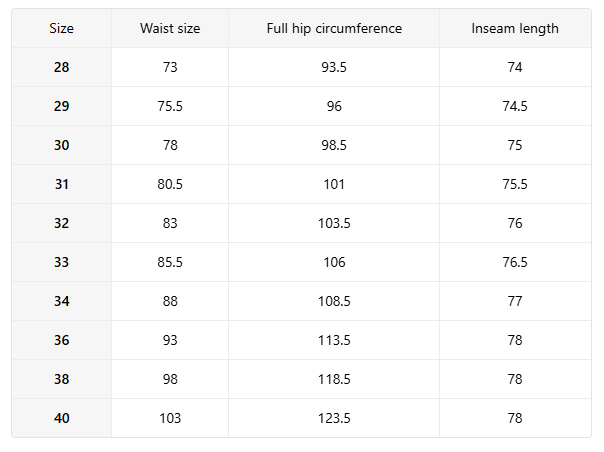The image size is (604, 452).
Task: Select the size 31 row label
Action: [x=62, y=184]
